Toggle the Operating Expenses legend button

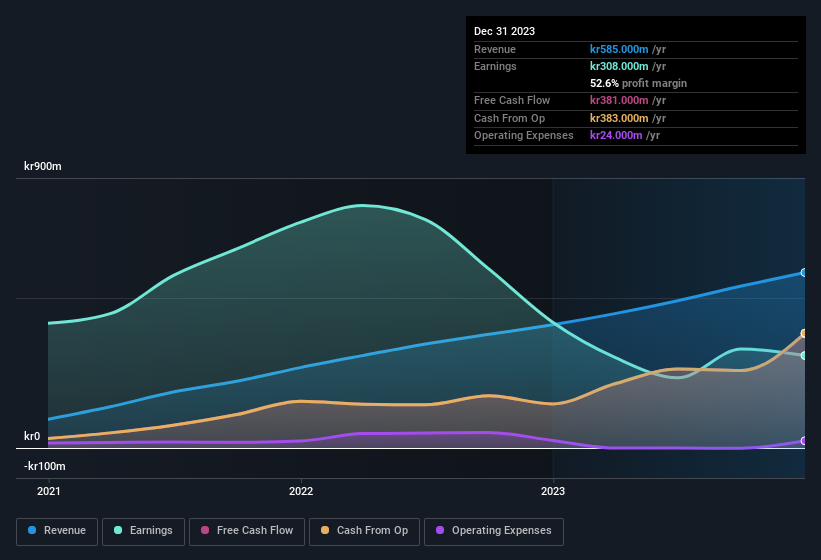point(494,531)
